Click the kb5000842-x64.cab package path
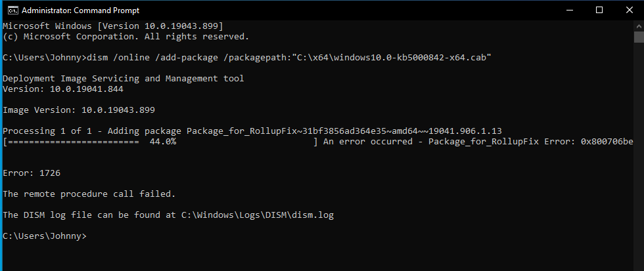This screenshot has height=271, width=644. point(392,58)
